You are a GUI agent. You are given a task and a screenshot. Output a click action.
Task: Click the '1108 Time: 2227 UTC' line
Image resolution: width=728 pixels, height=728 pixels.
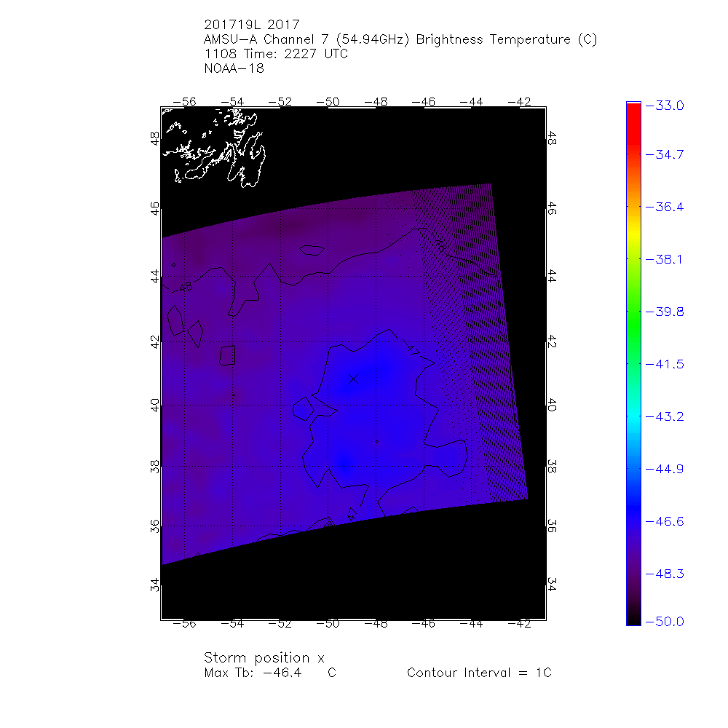276,54
